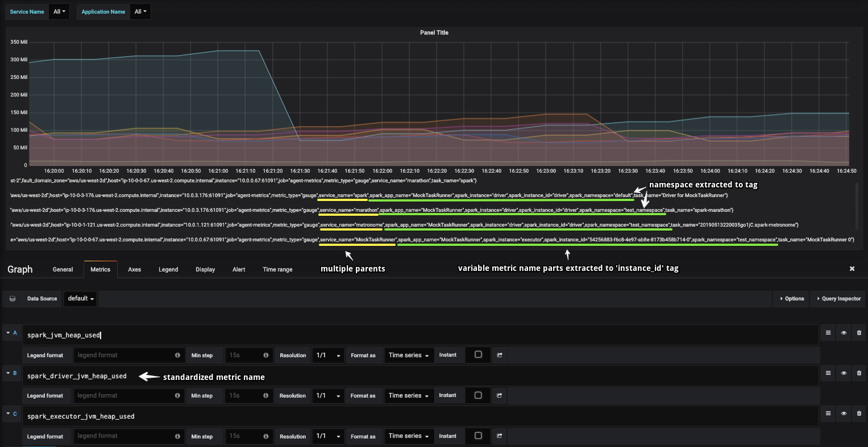Open the hamburger menu for query B
Image resolution: width=868 pixels, height=447 pixels.
(x=828, y=373)
